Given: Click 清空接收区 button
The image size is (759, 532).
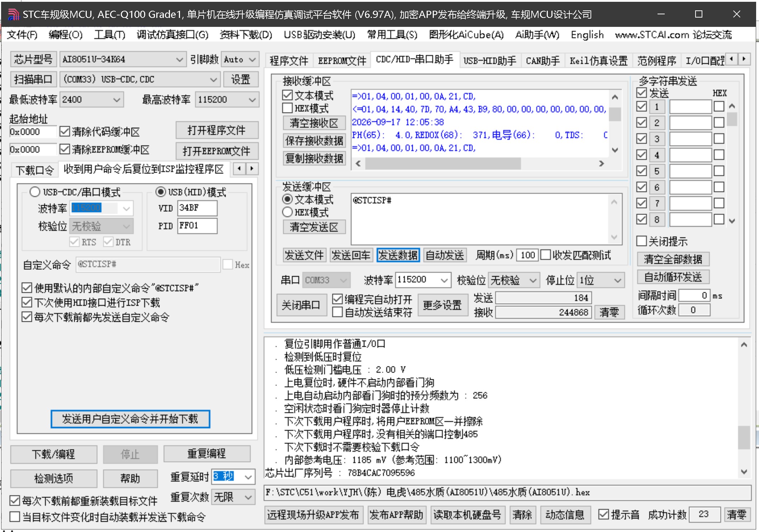Looking at the screenshot, I should pos(314,123).
